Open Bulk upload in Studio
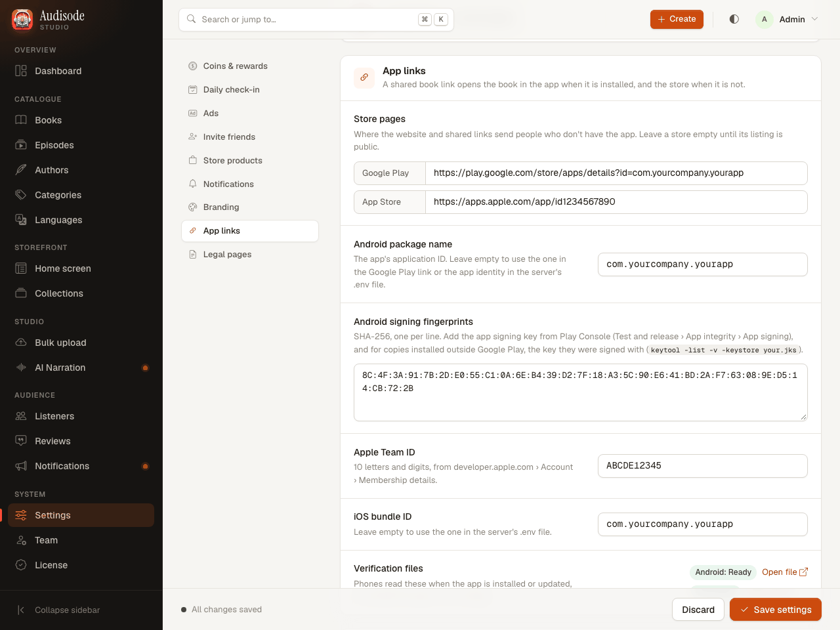This screenshot has width=840, height=630. pyautogui.click(x=81, y=343)
